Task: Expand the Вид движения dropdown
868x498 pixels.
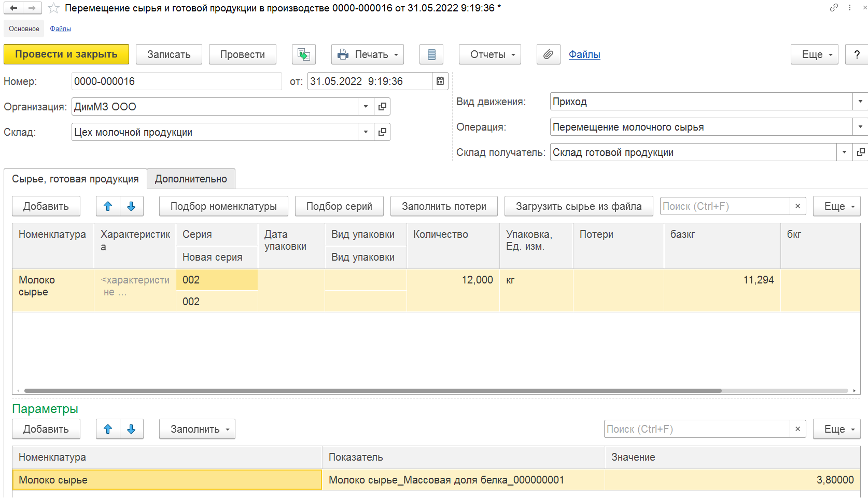Action: pyautogui.click(x=860, y=102)
